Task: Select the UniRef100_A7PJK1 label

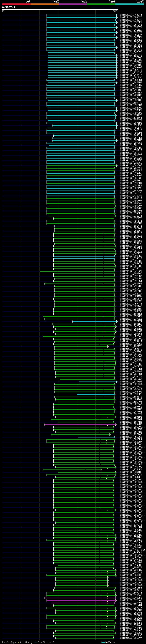Action: (131, 470)
